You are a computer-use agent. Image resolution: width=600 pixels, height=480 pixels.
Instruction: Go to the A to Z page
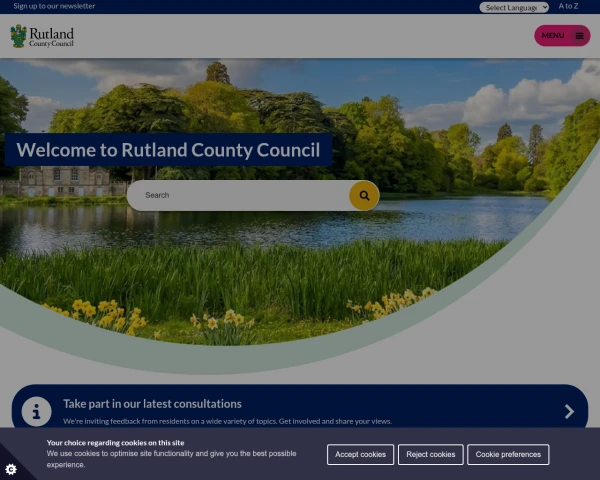[568, 6]
